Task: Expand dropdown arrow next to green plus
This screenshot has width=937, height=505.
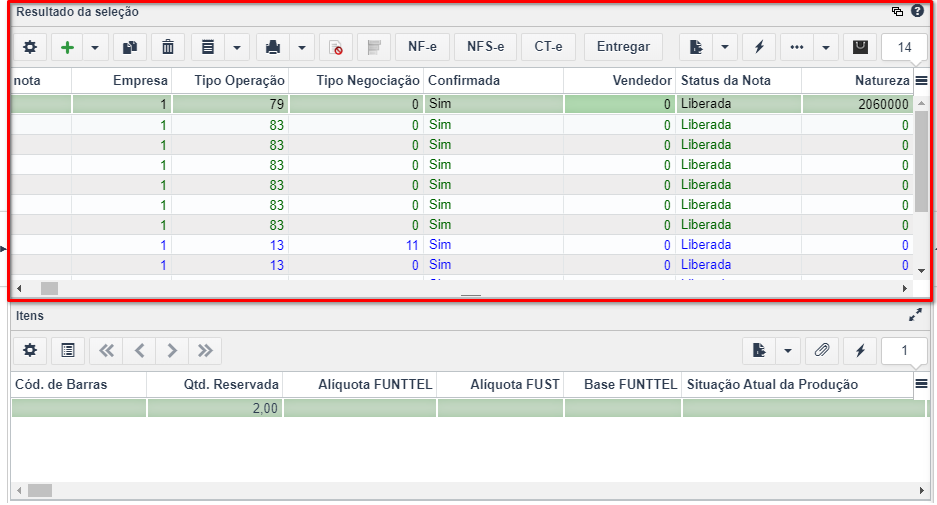Action: pyautogui.click(x=95, y=47)
